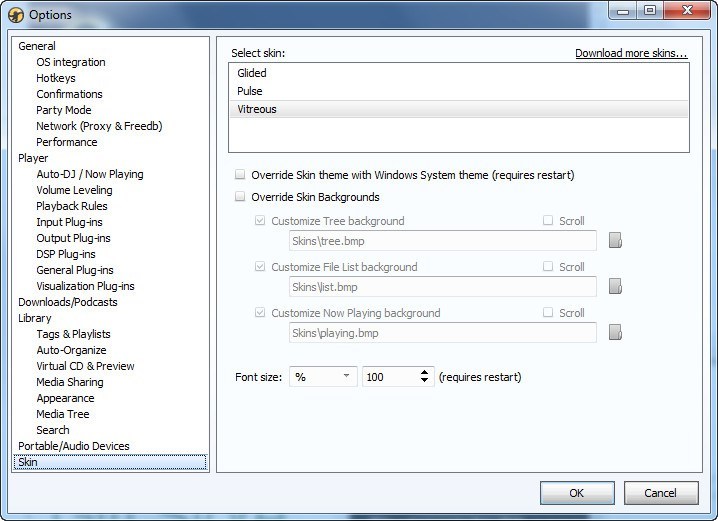Open the Download more skins link
This screenshot has width=718, height=521.
tap(631, 53)
